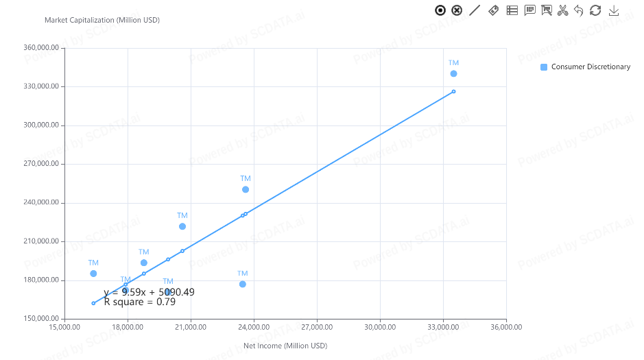Click the speech bubble annotation icon
The height and width of the screenshot is (360, 644).
[529, 10]
